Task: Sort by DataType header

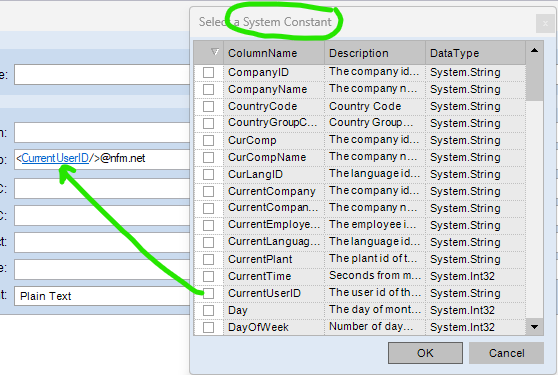Action: click(x=475, y=53)
